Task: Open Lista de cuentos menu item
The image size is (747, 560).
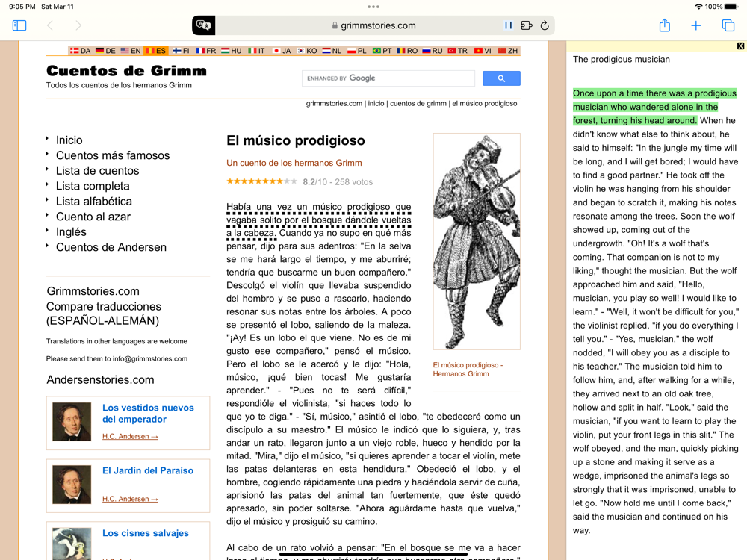Action: tap(98, 170)
